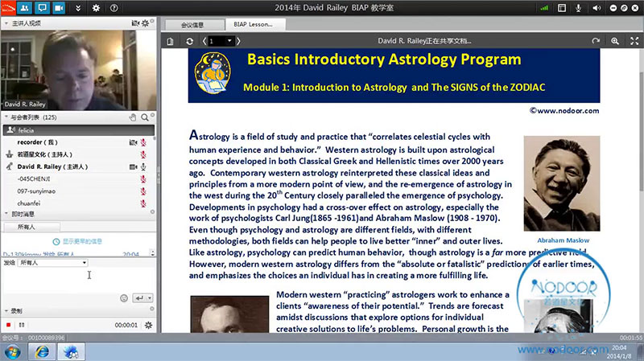The image size is (644, 361).
Task: Collapse the 主讲人视频 presenter video panel
Action: pos(6,23)
